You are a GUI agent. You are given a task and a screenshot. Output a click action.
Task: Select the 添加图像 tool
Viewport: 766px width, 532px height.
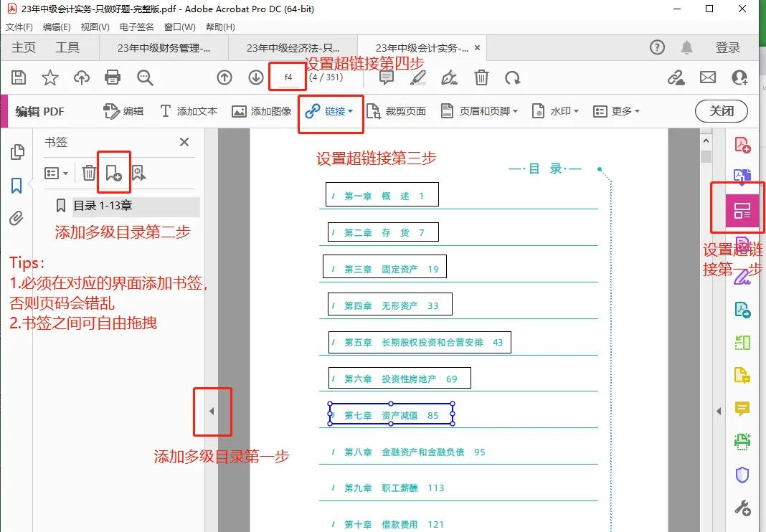pos(261,111)
